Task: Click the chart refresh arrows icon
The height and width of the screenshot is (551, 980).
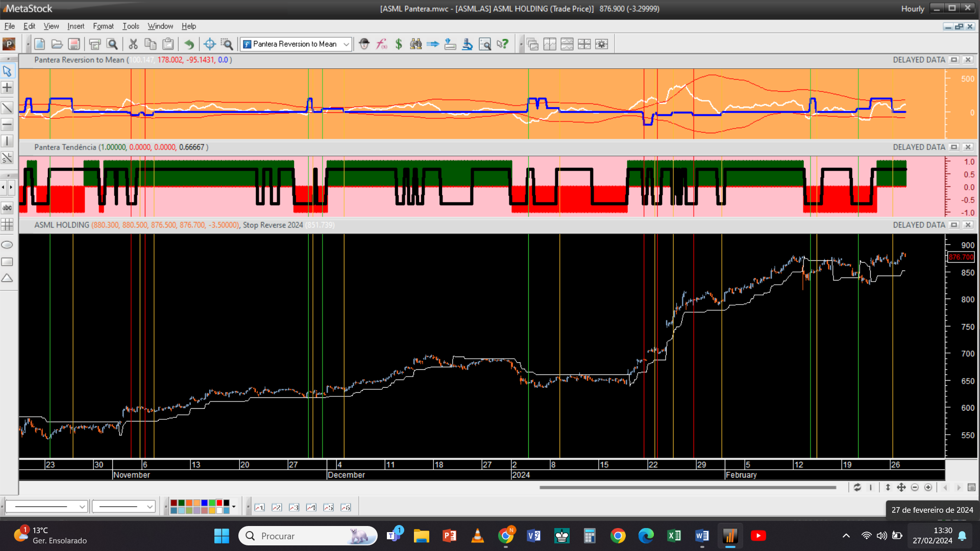Action: 857,487
